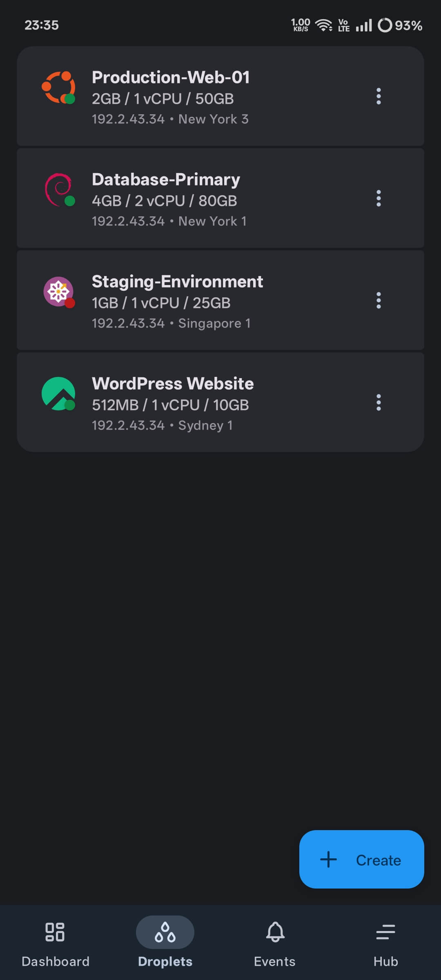Select the Staging-Environment distro icon

[58, 291]
